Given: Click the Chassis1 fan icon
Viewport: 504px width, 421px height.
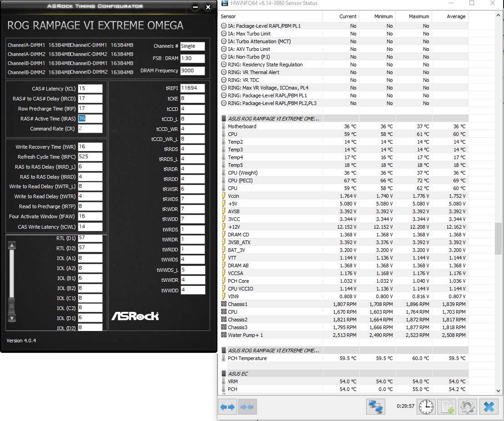Looking at the screenshot, I should point(224,304).
